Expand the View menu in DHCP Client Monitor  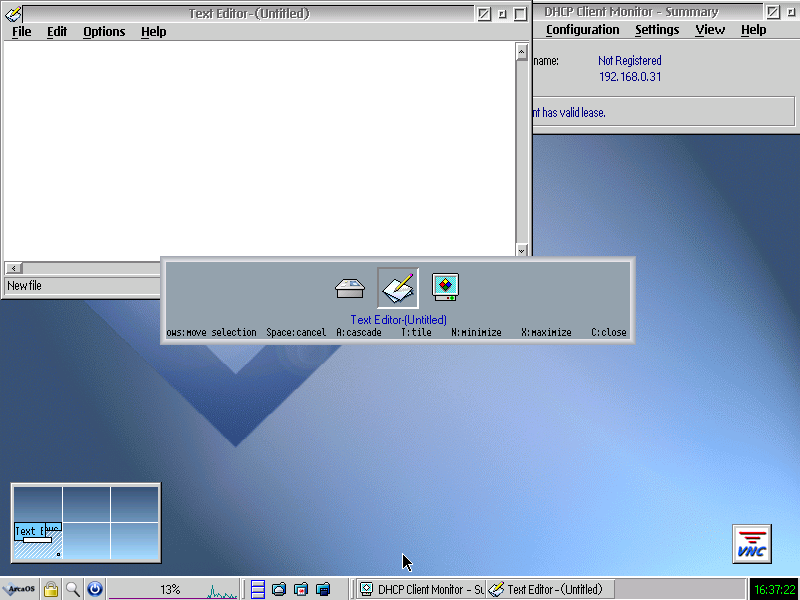[x=710, y=30]
